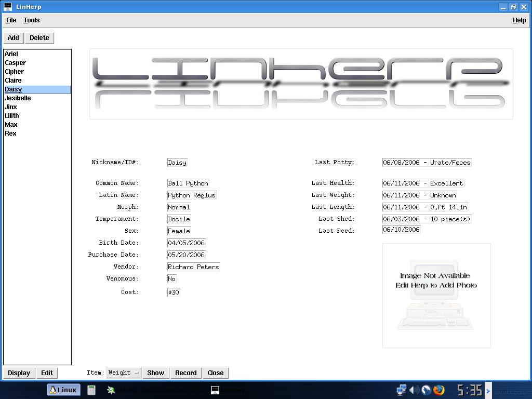Viewport: 532px width, 399px height.
Task: Click the green bug taskbar icon
Action: [111, 390]
